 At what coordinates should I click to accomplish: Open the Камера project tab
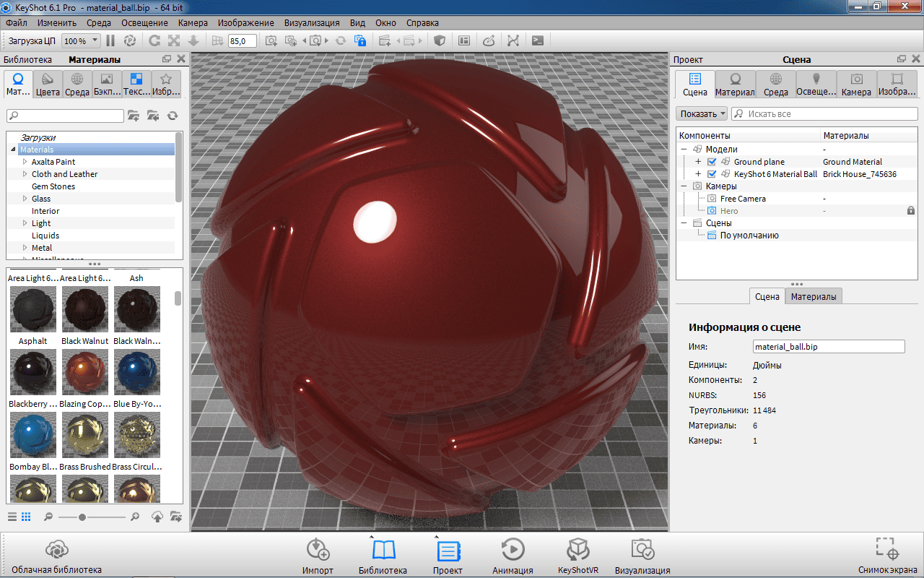[856, 85]
